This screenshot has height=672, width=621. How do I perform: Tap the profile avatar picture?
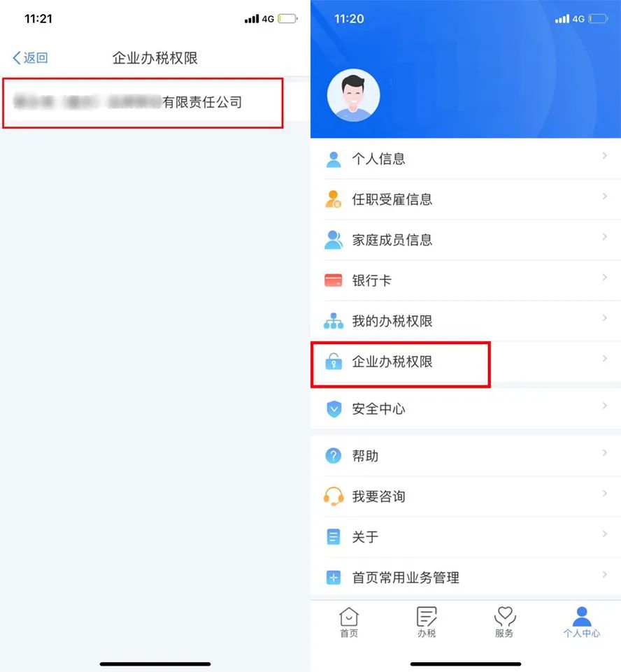(x=353, y=95)
